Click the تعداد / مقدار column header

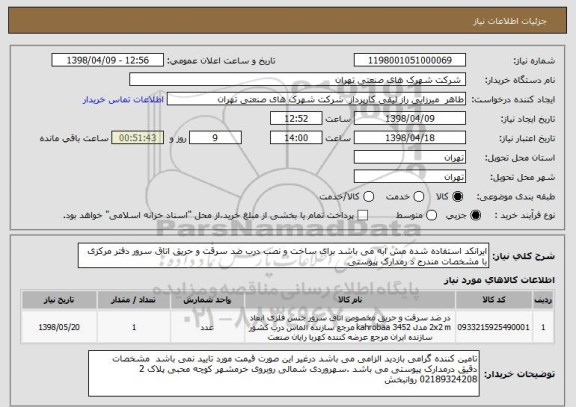click(x=134, y=300)
